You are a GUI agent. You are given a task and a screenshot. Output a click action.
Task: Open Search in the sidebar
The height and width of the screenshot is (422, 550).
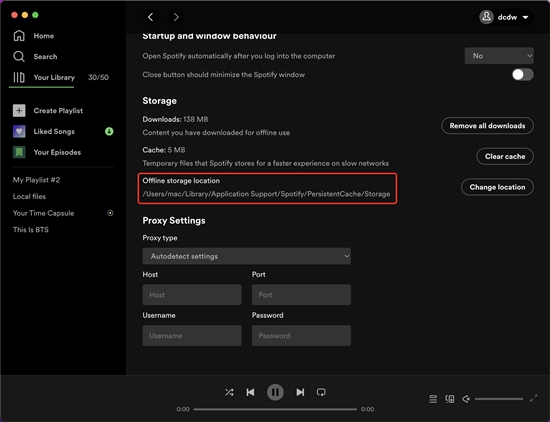(45, 56)
